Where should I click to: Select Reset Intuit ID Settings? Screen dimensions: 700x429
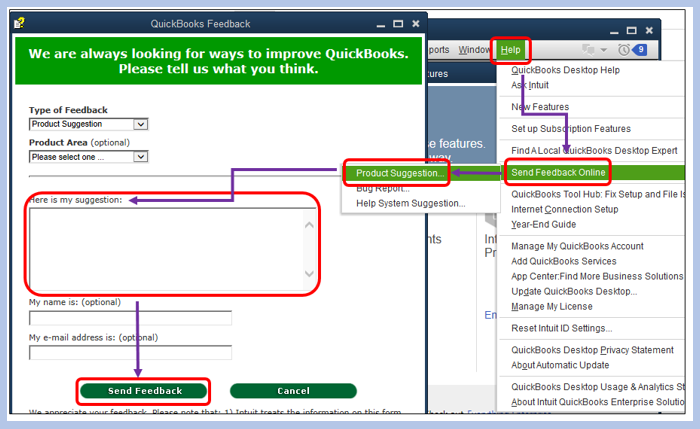[x=562, y=329]
